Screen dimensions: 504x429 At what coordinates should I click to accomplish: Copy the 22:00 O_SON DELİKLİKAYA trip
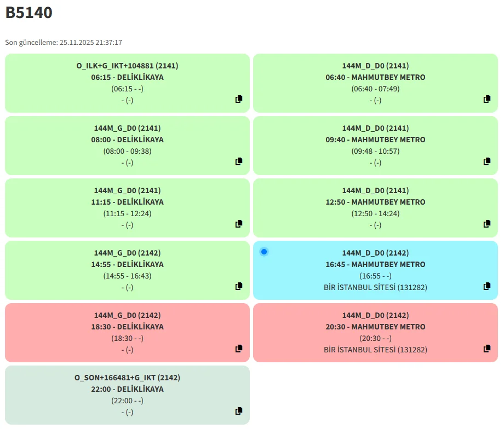(239, 411)
